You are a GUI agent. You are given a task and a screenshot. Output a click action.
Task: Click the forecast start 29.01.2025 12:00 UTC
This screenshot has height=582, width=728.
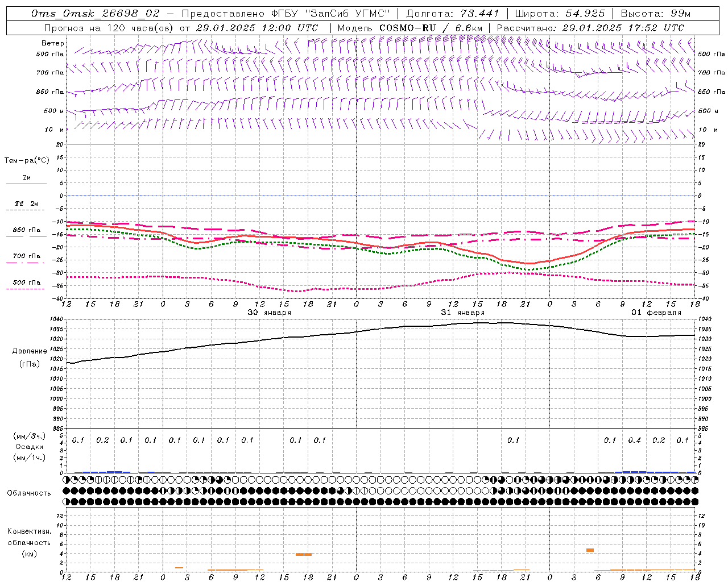[x=257, y=28]
